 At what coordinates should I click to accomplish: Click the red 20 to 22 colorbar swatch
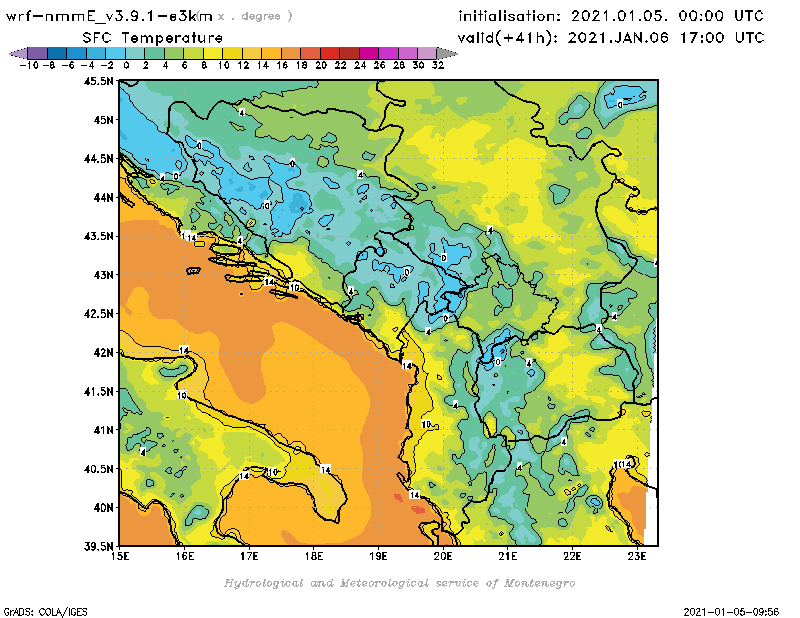pos(330,53)
